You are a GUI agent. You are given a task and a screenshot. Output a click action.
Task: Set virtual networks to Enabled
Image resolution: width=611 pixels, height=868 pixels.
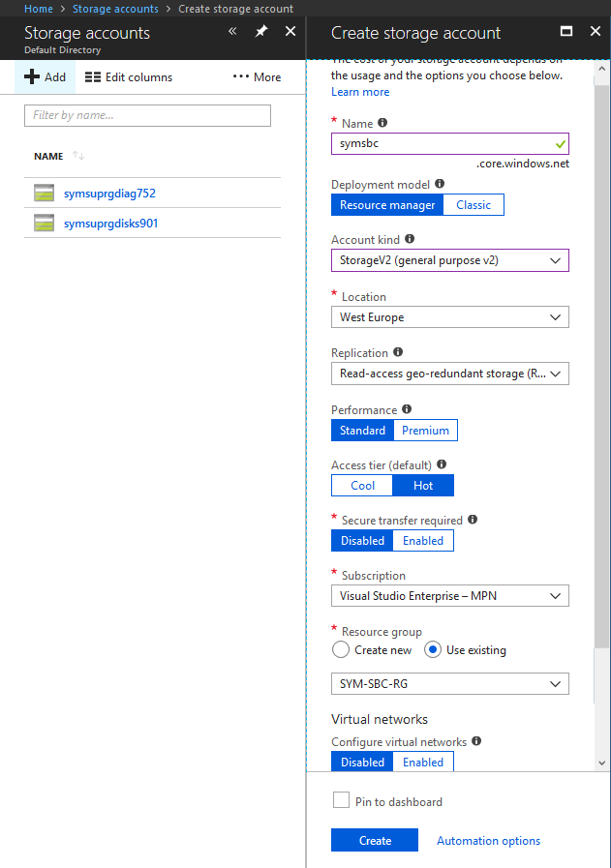(x=423, y=762)
